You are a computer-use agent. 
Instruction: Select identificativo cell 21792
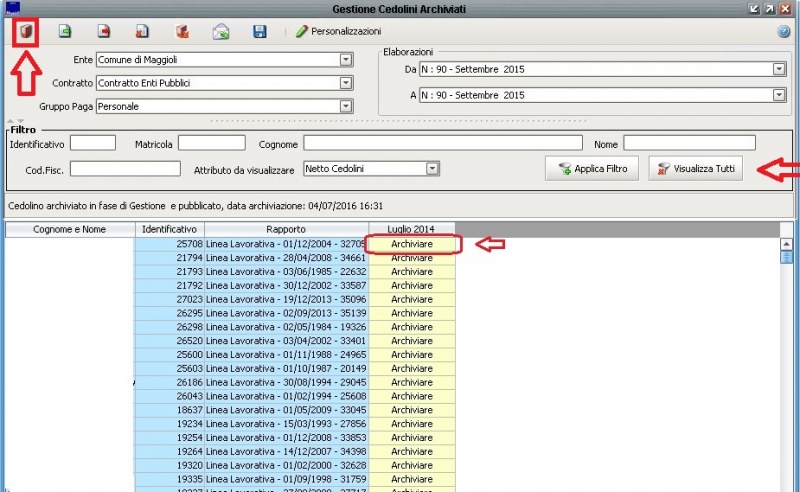170,286
